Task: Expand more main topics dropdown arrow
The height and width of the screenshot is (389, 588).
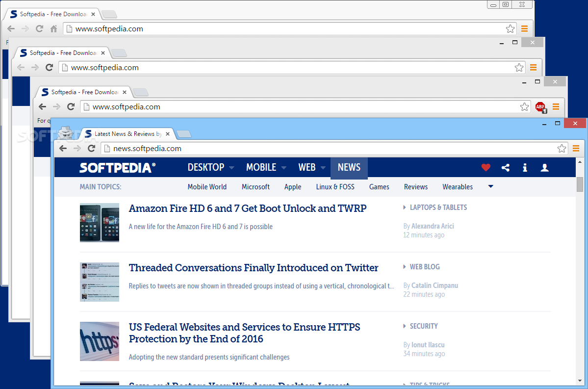Action: 490,186
